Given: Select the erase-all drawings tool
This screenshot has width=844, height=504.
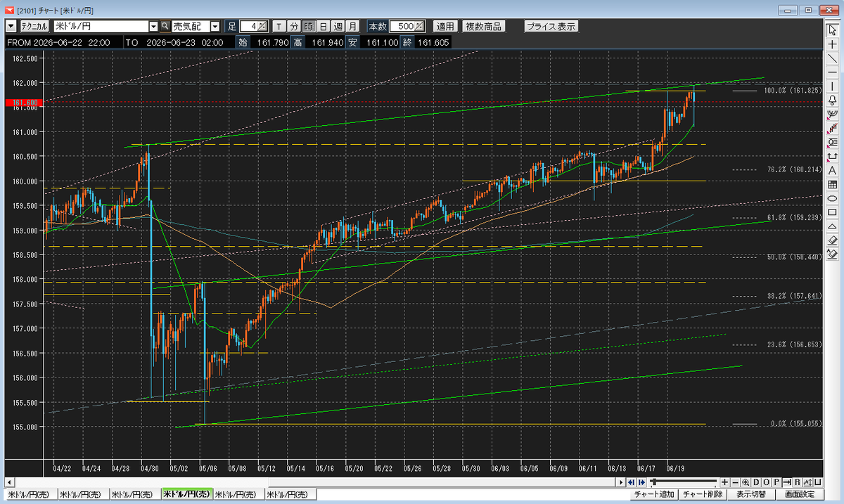Looking at the screenshot, I should point(832,254).
